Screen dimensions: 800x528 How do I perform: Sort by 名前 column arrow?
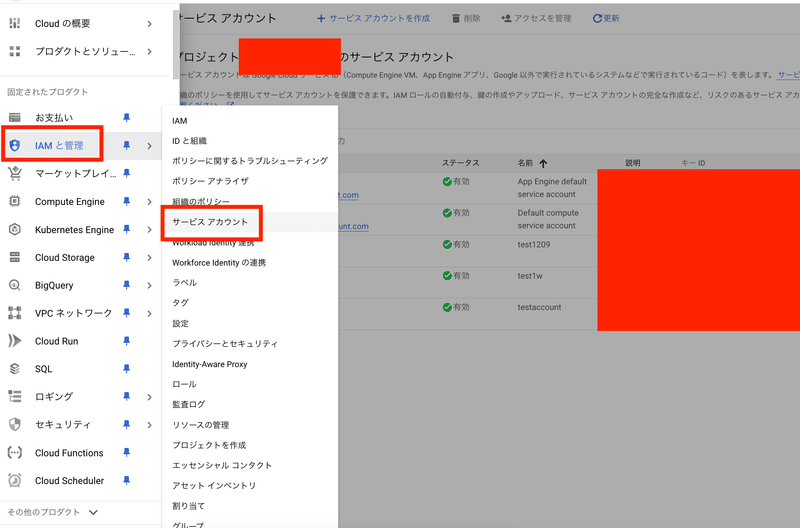[543, 163]
